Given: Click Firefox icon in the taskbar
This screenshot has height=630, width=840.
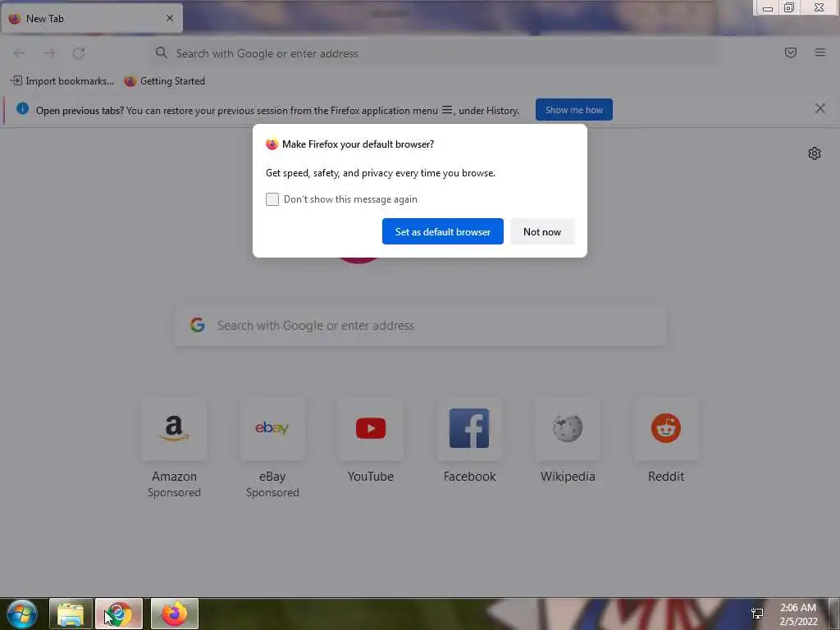Looking at the screenshot, I should pos(175,614).
